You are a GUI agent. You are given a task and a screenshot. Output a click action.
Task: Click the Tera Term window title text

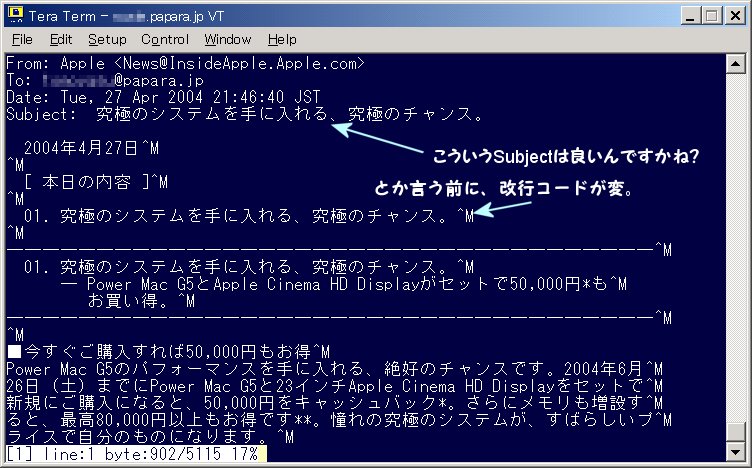click(126, 16)
